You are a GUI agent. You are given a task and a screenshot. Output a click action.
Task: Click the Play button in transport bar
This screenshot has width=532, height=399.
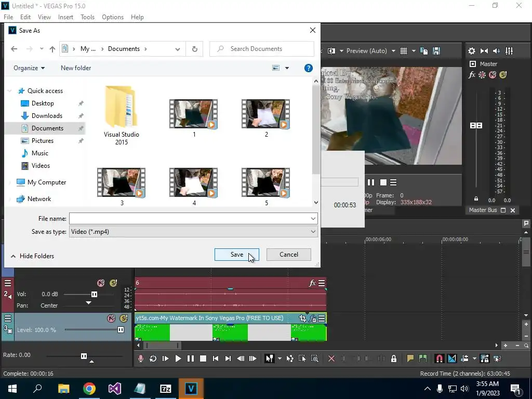click(x=178, y=358)
